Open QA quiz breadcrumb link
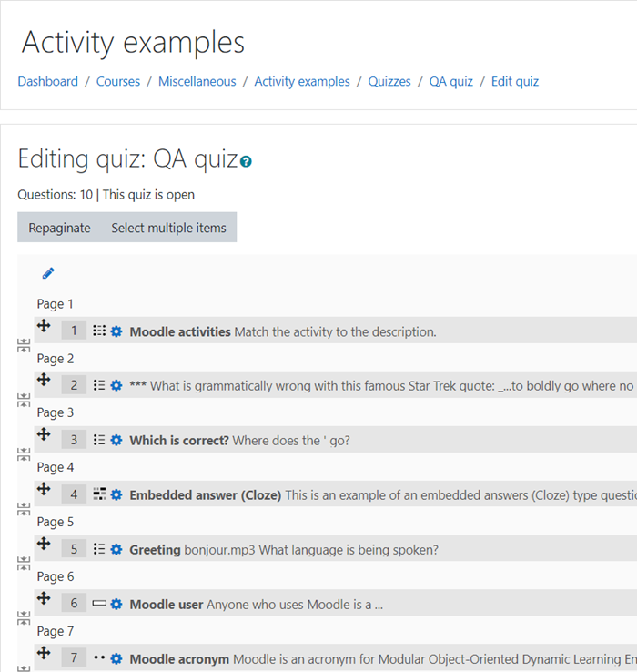637x672 pixels. (451, 81)
